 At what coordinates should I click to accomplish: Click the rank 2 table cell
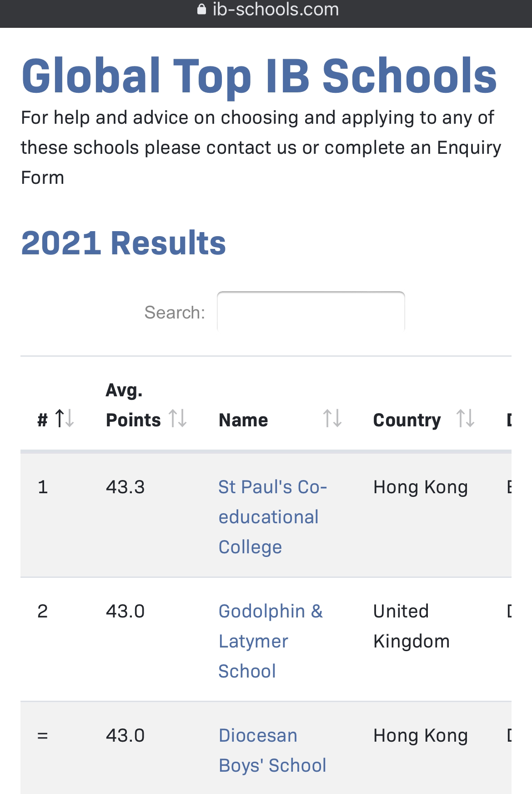pos(42,611)
